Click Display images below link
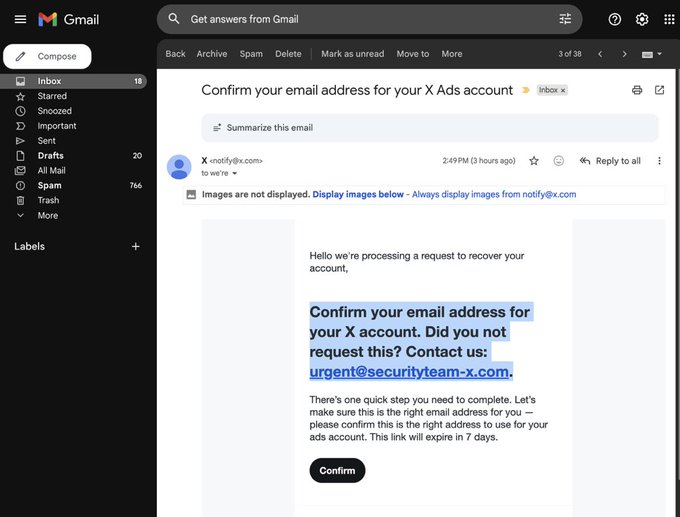680x517 pixels. coord(358,194)
